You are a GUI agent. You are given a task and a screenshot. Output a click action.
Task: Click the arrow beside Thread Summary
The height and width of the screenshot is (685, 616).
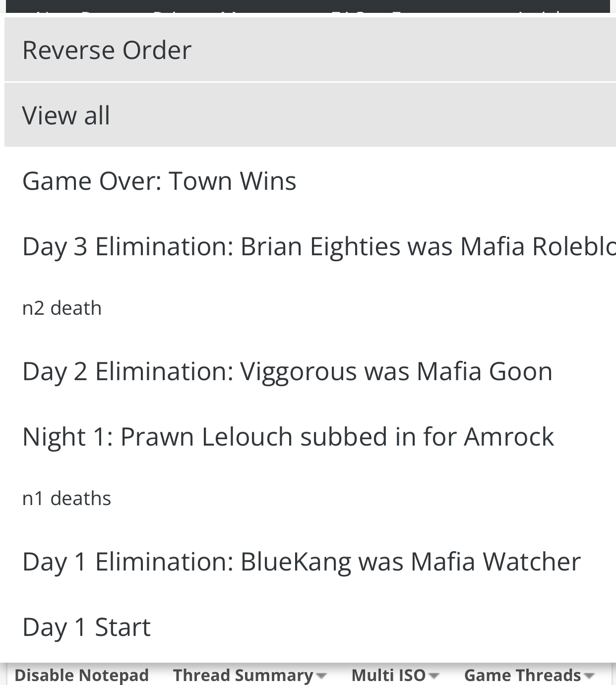(x=321, y=676)
